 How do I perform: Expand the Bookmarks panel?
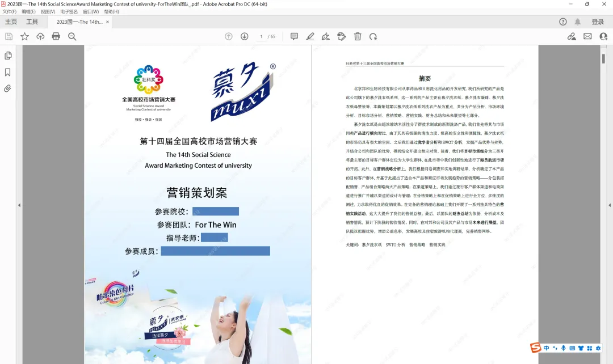[x=8, y=71]
